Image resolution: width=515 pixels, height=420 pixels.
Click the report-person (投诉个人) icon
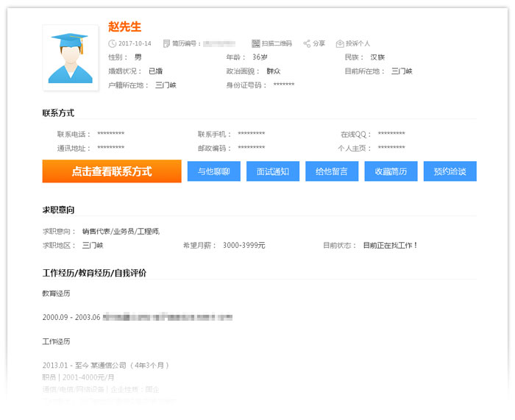point(340,43)
